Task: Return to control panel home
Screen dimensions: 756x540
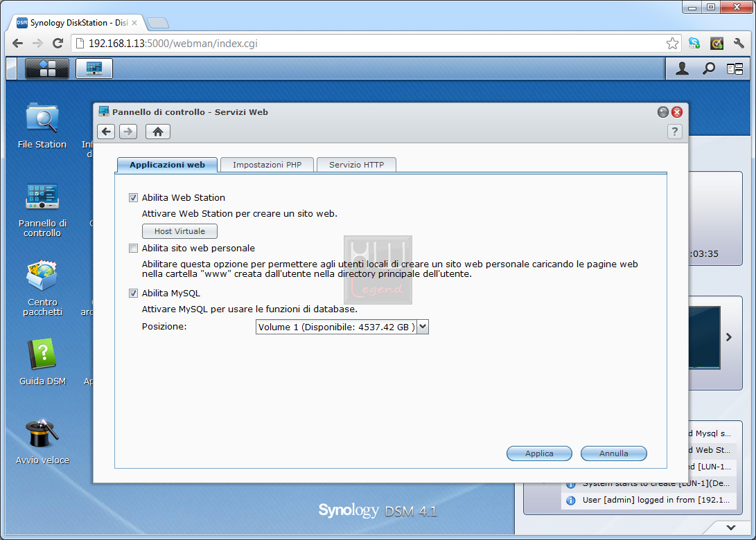Action: (x=158, y=132)
